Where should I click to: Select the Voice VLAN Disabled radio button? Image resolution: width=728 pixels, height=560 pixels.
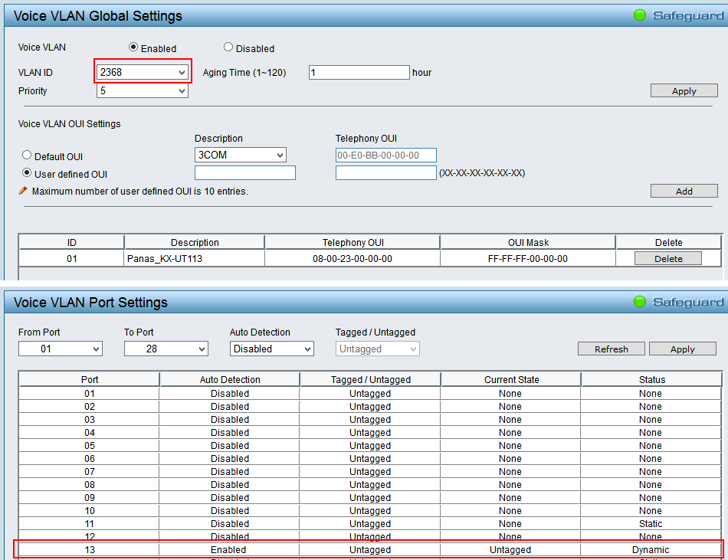[228, 47]
